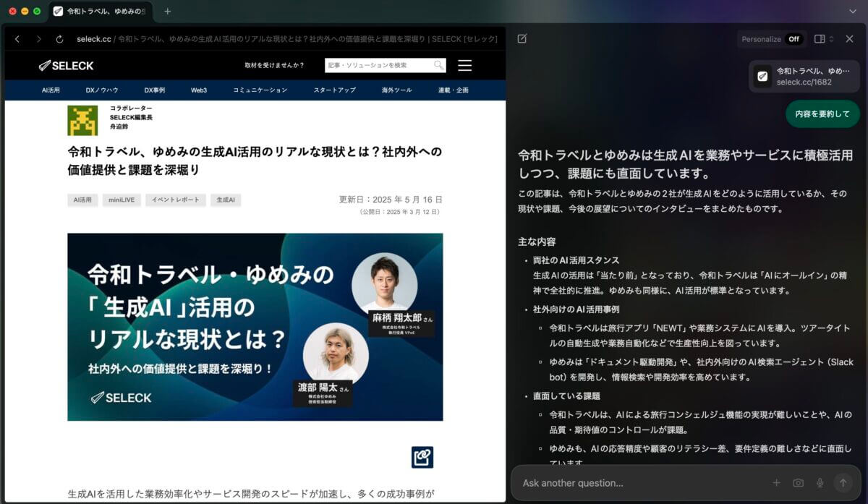
Task: Reload the seleck.cc page
Action: pyautogui.click(x=60, y=39)
